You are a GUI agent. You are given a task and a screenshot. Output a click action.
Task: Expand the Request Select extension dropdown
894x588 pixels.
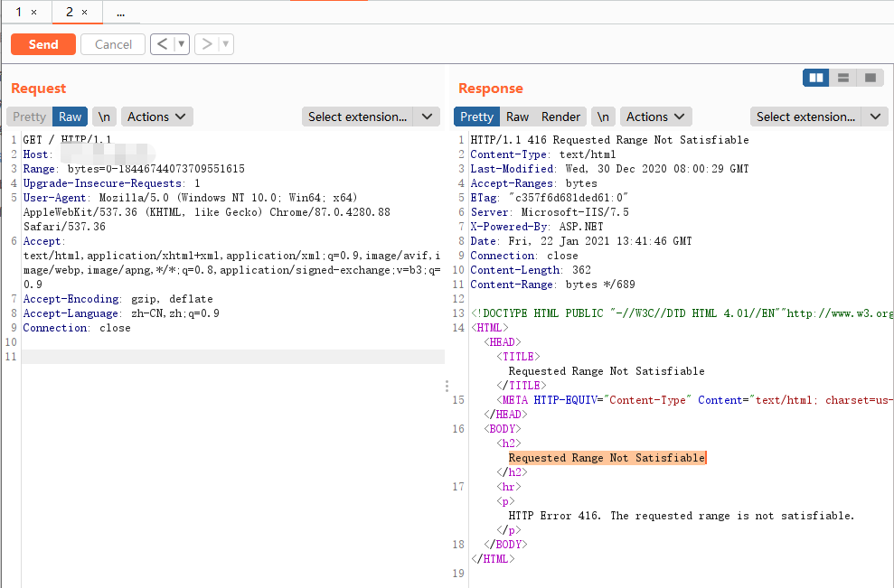click(x=370, y=117)
